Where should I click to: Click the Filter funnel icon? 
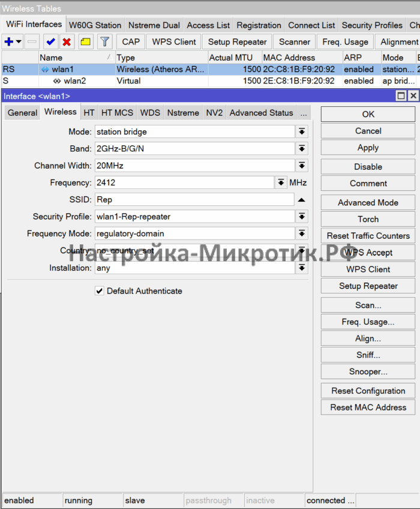click(104, 41)
